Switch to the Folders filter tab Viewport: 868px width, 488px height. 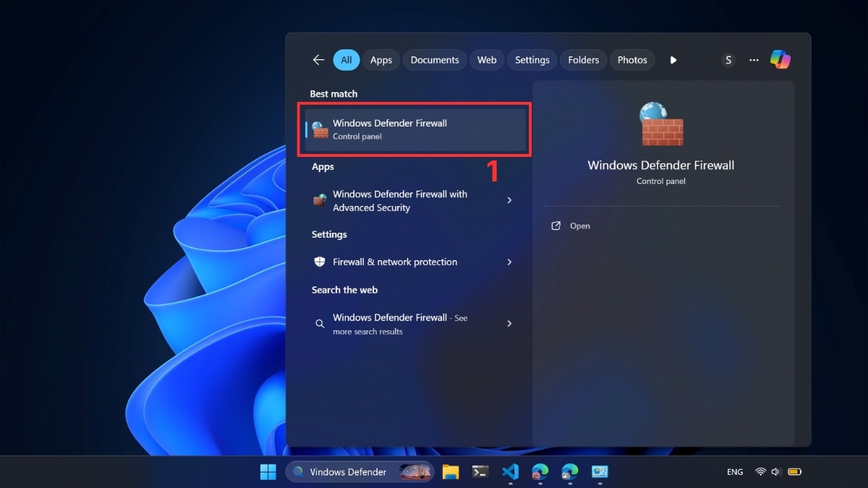[584, 60]
